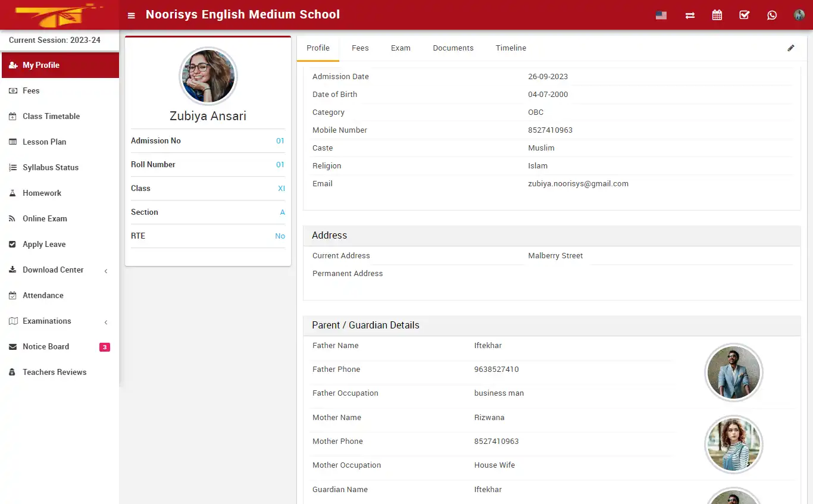Click the school logo in the top left
Viewport: 813px width, 504px height.
[58, 14]
